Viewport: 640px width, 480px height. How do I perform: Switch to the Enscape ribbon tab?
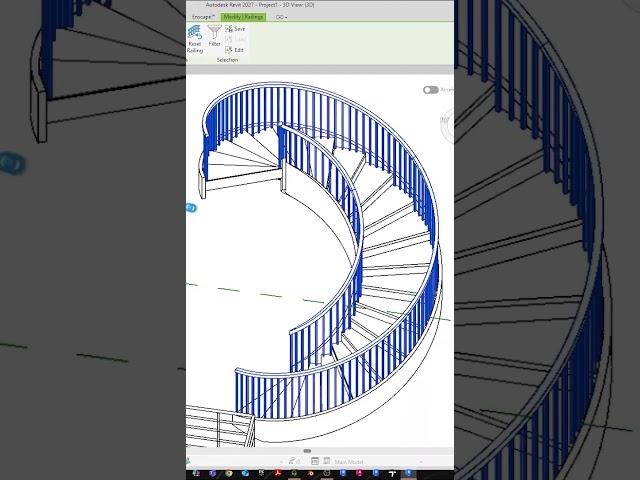coord(203,17)
